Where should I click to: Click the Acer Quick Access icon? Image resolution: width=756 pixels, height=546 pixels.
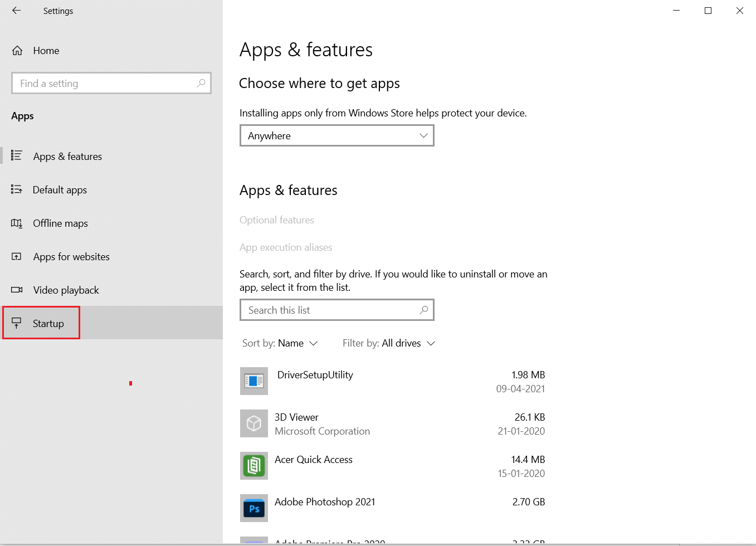[254, 466]
